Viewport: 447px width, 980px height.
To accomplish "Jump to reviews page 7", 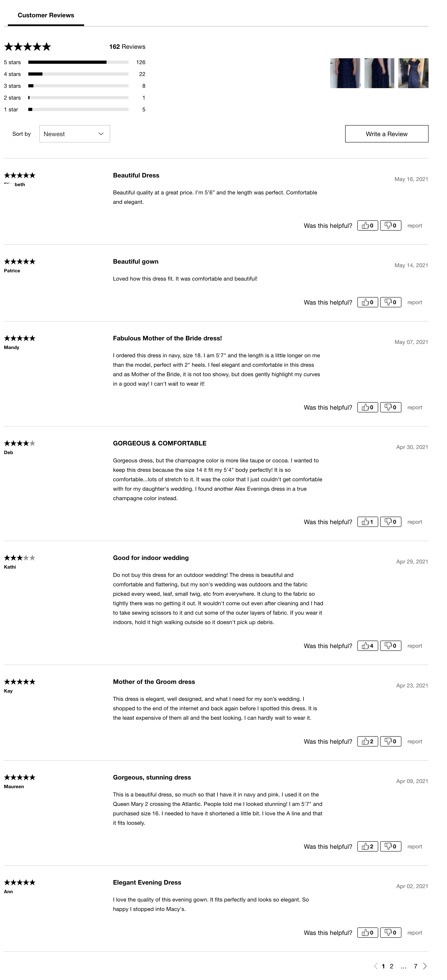I will 416,966.
